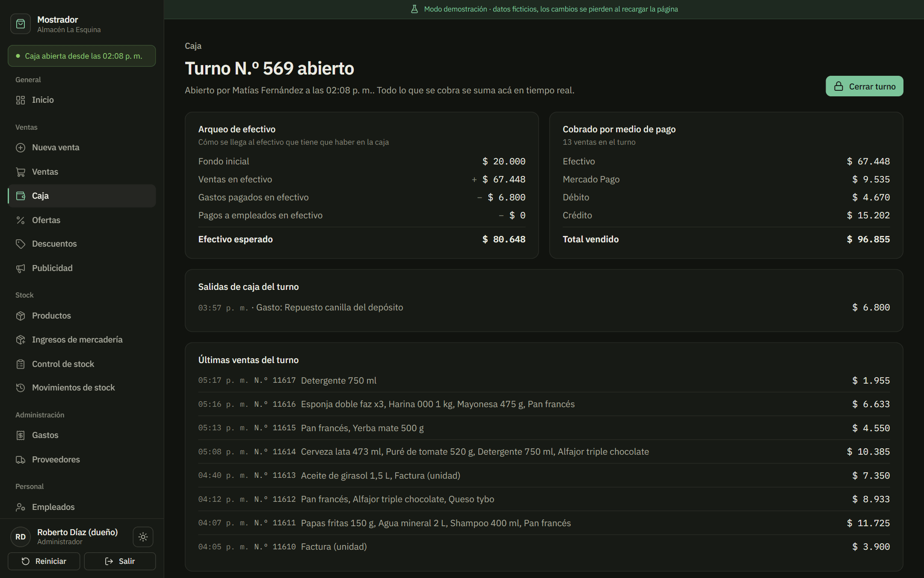Click the Reiniciar button
This screenshot has width=924, height=578.
pos(44,561)
